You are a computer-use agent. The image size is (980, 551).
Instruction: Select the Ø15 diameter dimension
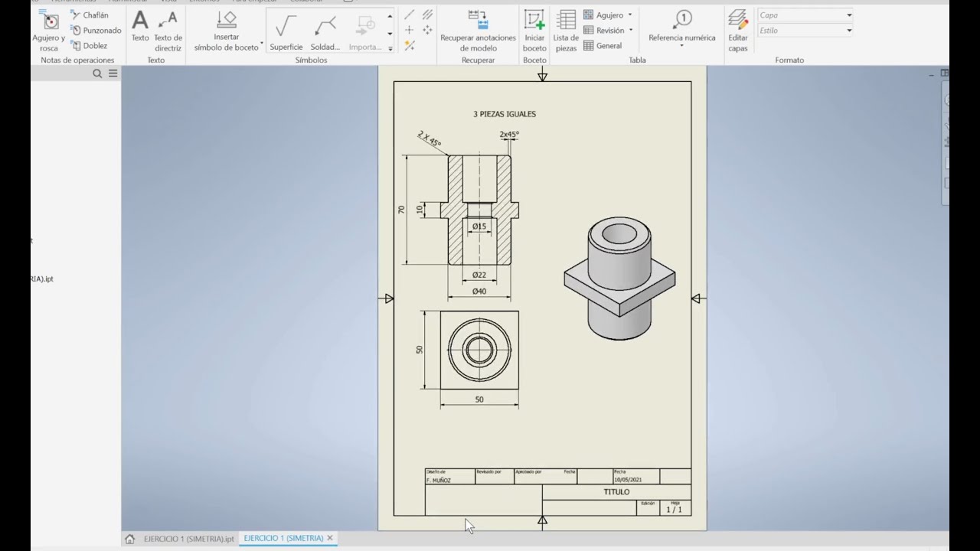tap(479, 227)
